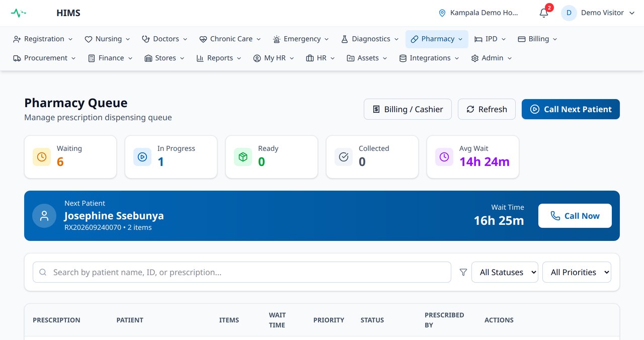Click the Demo Visitor avatar
644x340 pixels.
coord(569,13)
